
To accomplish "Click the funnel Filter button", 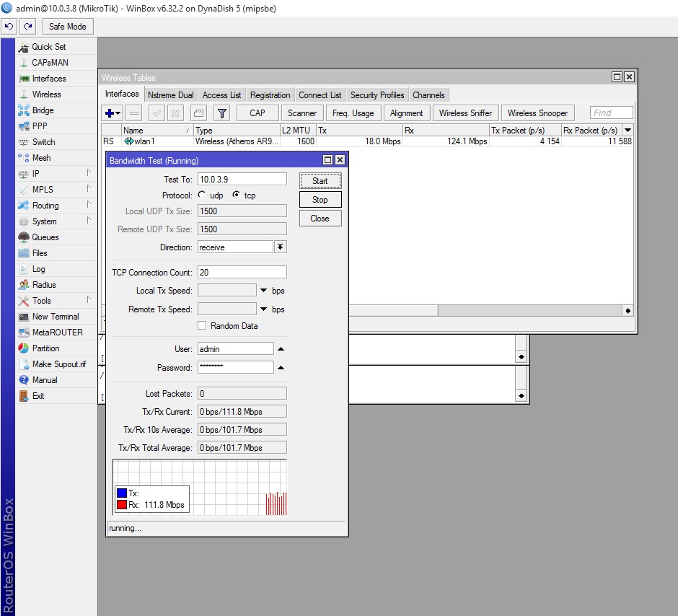I will [x=222, y=113].
